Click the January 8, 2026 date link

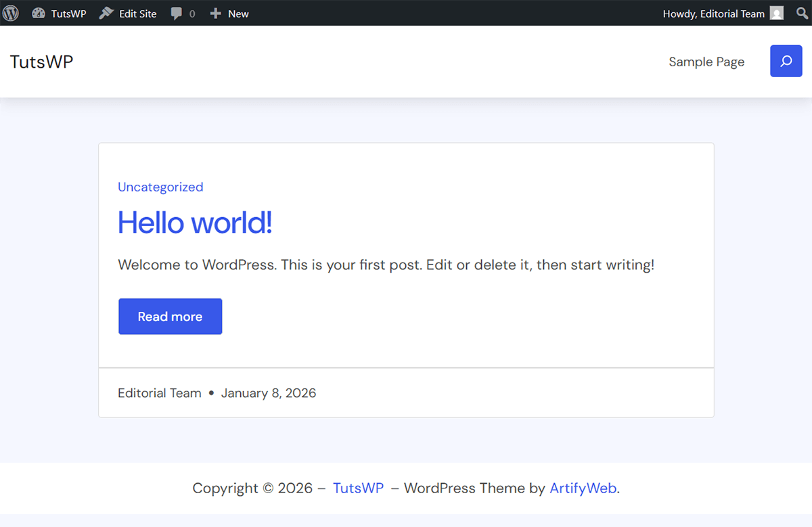click(269, 392)
